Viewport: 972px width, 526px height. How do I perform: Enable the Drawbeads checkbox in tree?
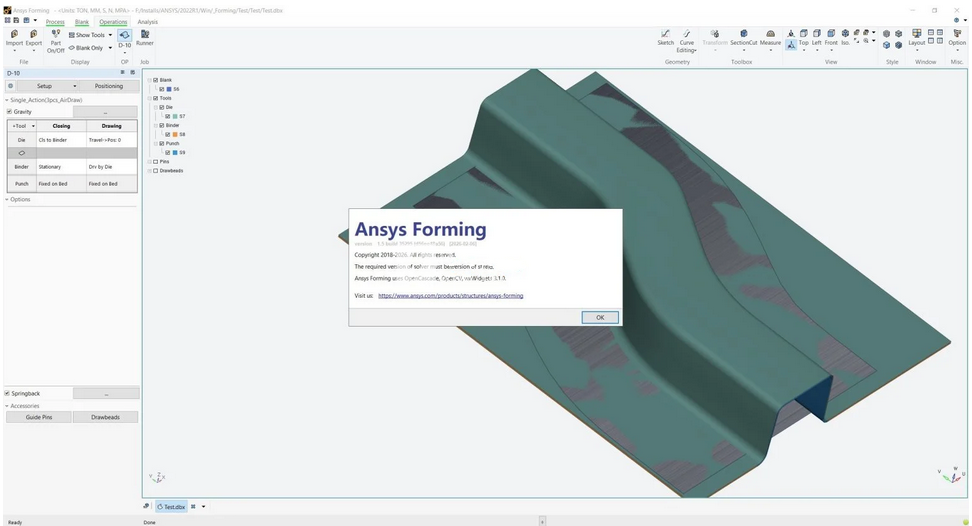click(155, 171)
